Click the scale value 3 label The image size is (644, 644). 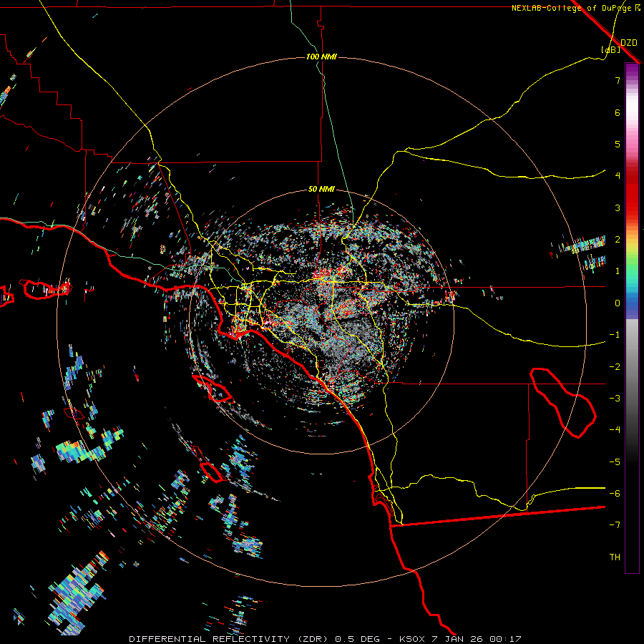tap(618, 208)
